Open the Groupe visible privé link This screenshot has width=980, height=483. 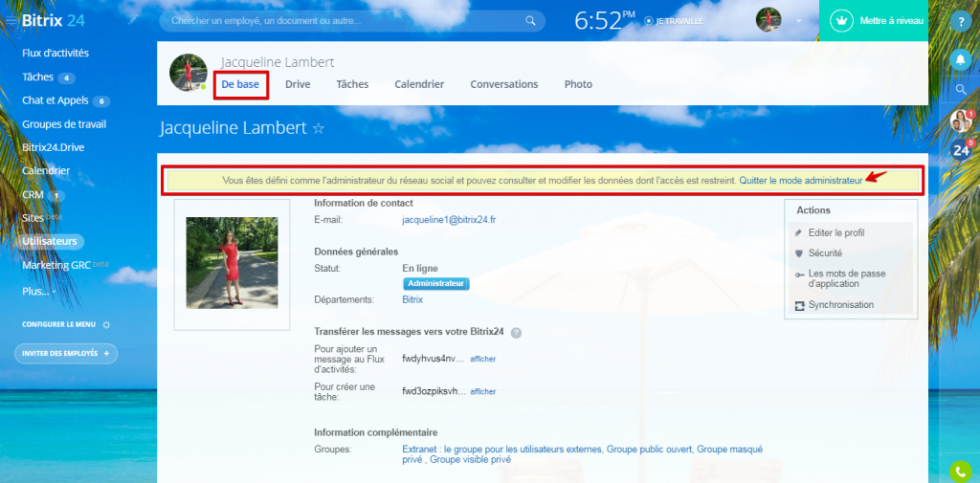click(470, 460)
